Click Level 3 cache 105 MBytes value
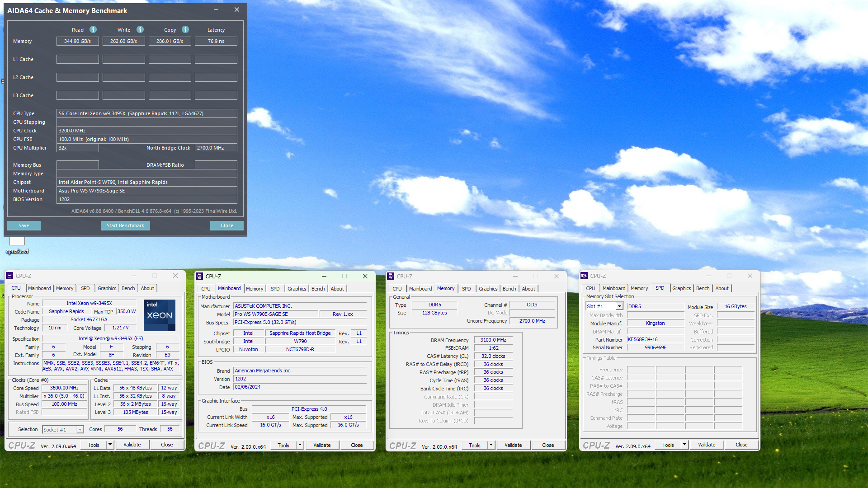 [136, 413]
